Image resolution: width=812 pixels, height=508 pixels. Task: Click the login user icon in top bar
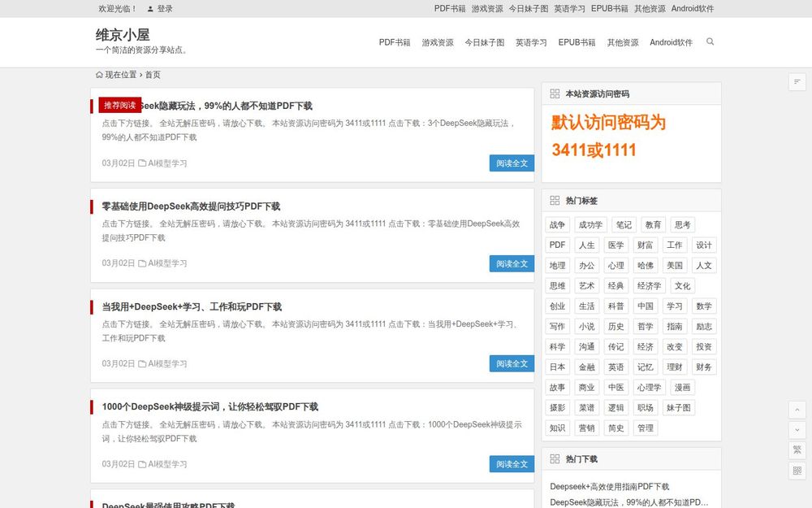click(x=150, y=9)
